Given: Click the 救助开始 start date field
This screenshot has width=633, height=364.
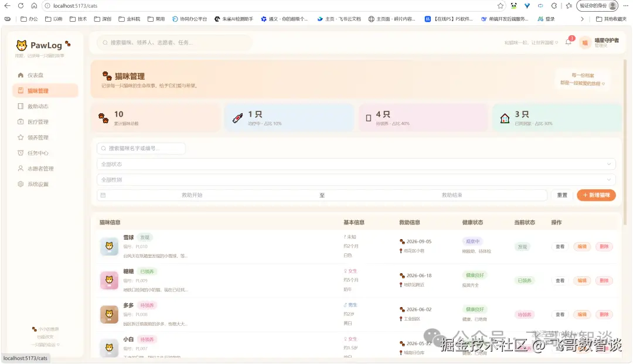Looking at the screenshot, I should click(x=192, y=195).
